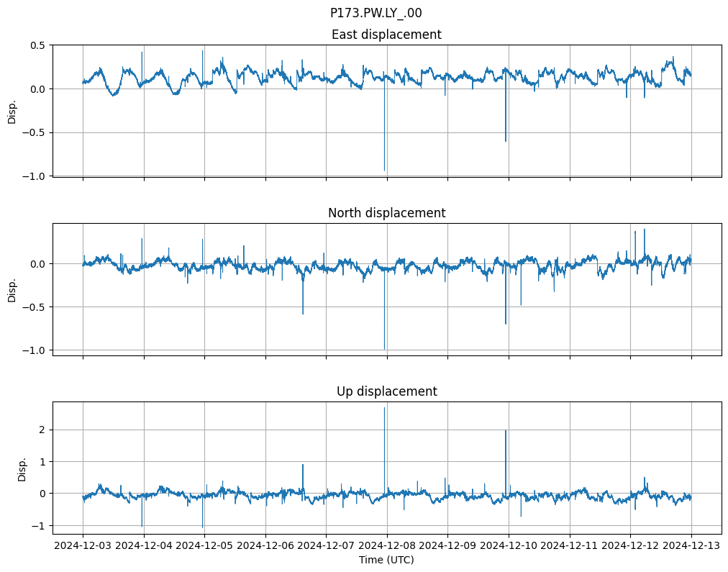Click the tallest upward spike in Up plot

click(x=384, y=409)
